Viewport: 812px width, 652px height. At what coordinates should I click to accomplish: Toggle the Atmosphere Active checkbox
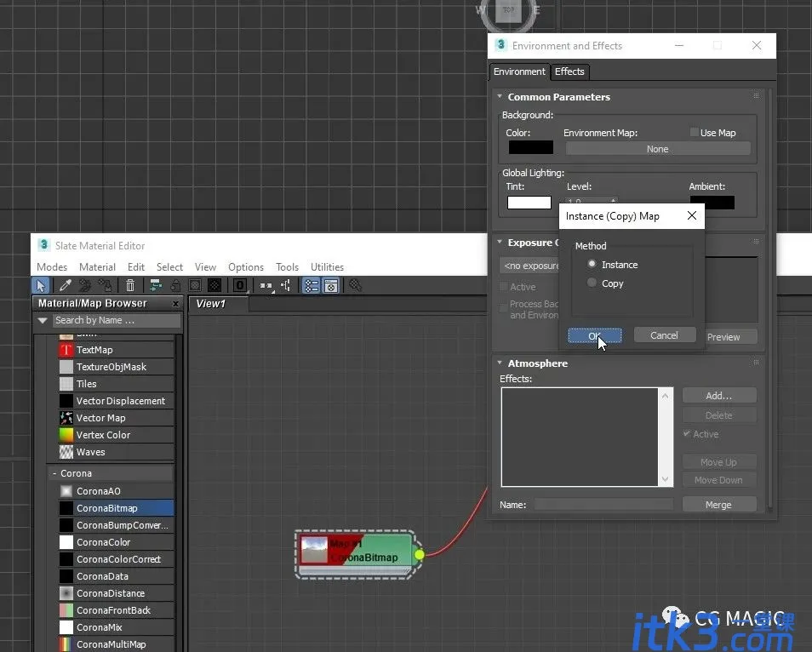[x=687, y=434]
